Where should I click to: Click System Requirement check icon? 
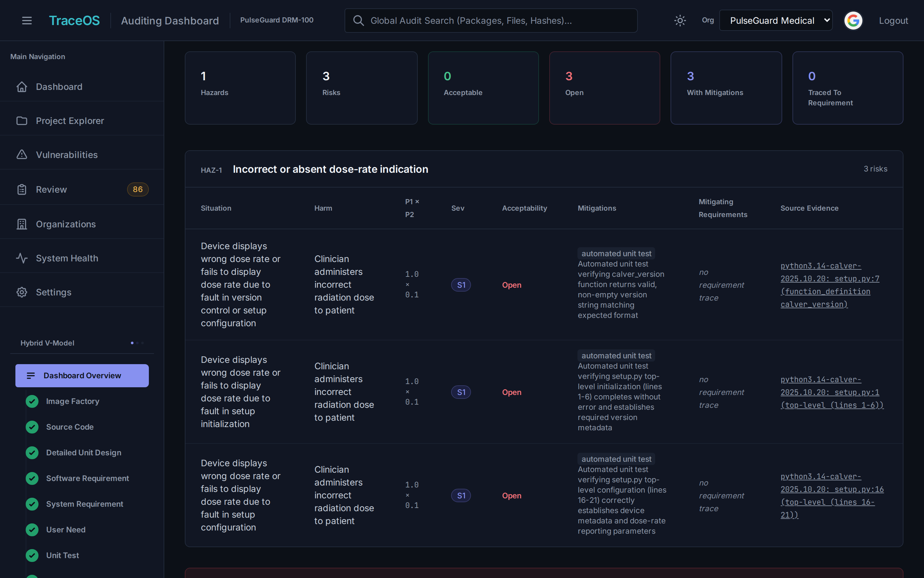point(32,504)
